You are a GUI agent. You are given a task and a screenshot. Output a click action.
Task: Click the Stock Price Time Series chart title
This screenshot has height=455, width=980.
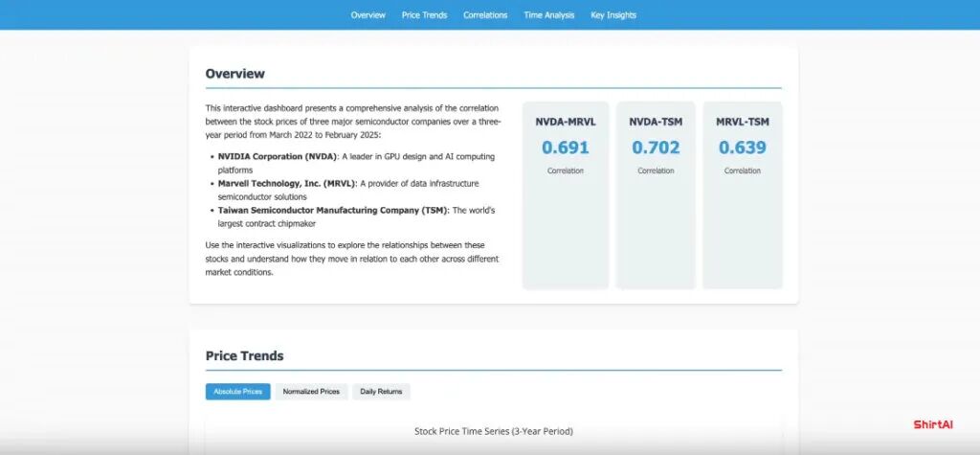[494, 431]
